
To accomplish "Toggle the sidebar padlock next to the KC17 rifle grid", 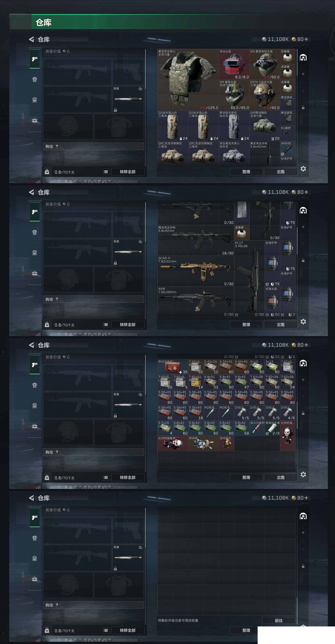I will pyautogui.click(x=303, y=260).
